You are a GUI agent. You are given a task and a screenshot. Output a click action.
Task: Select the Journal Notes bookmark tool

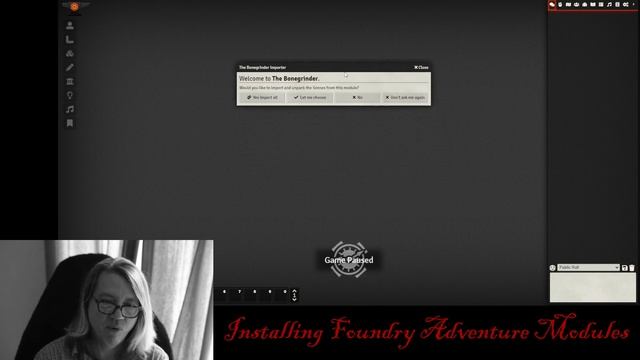tap(70, 123)
